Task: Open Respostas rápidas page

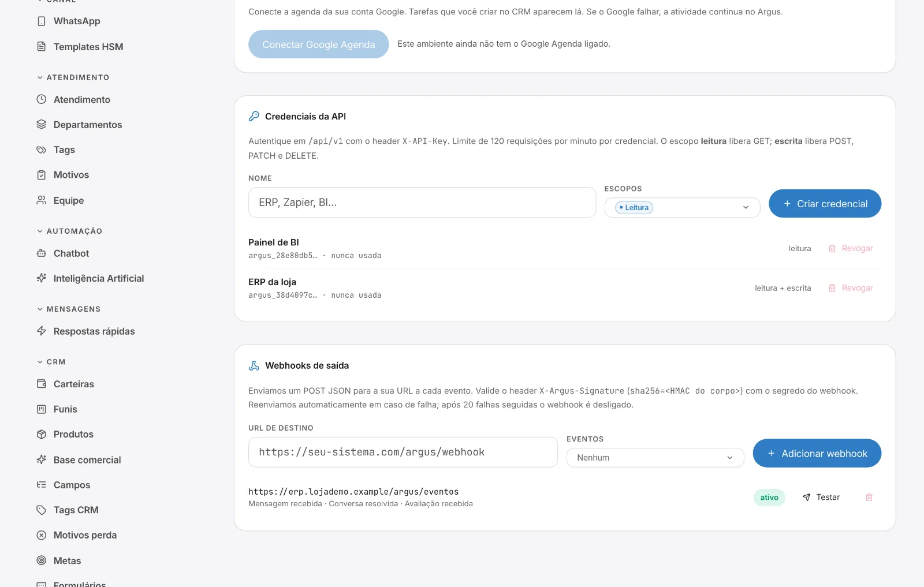Action: (x=94, y=331)
